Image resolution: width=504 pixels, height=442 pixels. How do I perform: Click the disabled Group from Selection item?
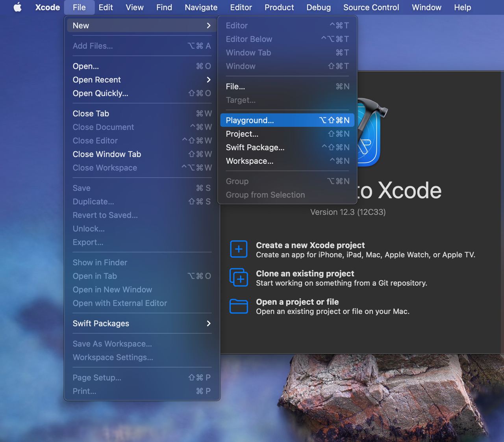(287, 195)
